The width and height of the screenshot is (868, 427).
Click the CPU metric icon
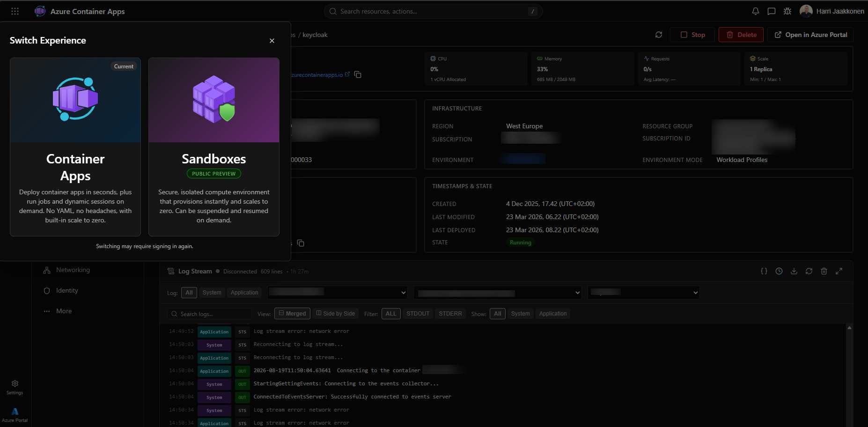433,59
